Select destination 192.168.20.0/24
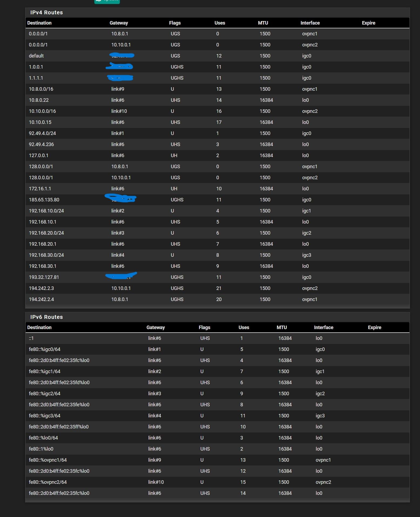Viewport: 420px width, 517px height. pos(46,233)
